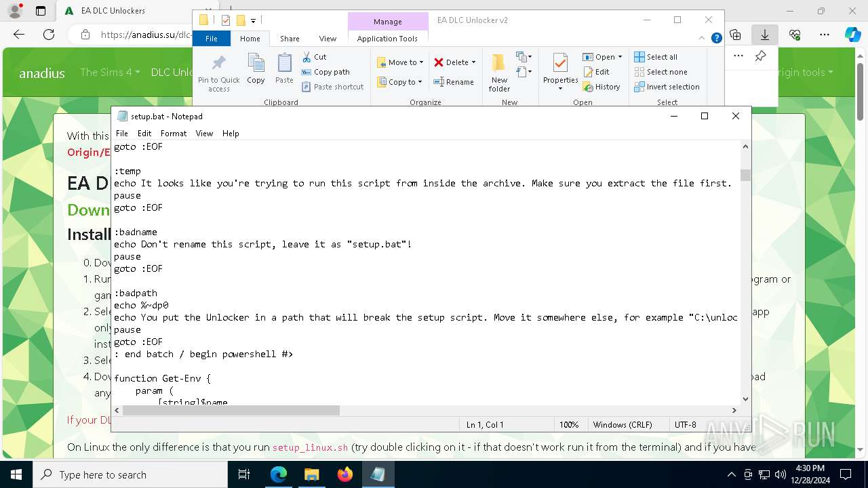Open Notepad's Edit menu
This screenshot has height=488, width=868.
[144, 134]
